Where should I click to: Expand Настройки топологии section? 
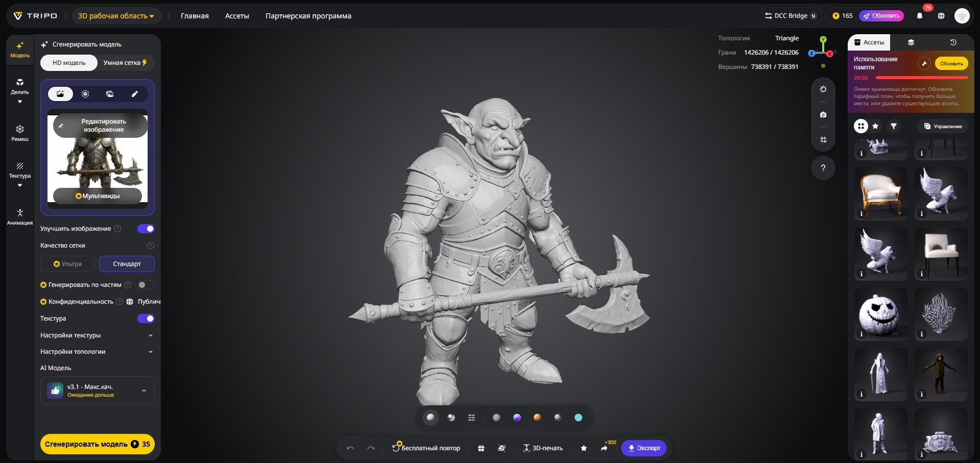point(97,352)
